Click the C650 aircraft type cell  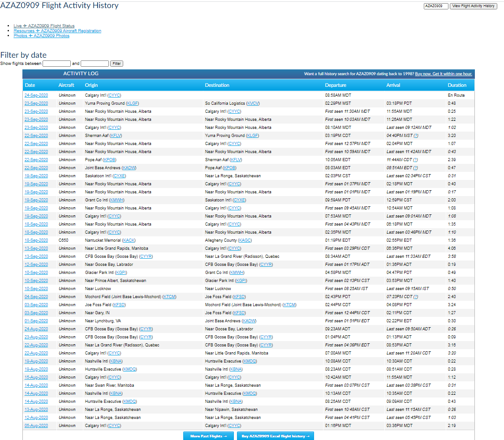tap(63, 240)
